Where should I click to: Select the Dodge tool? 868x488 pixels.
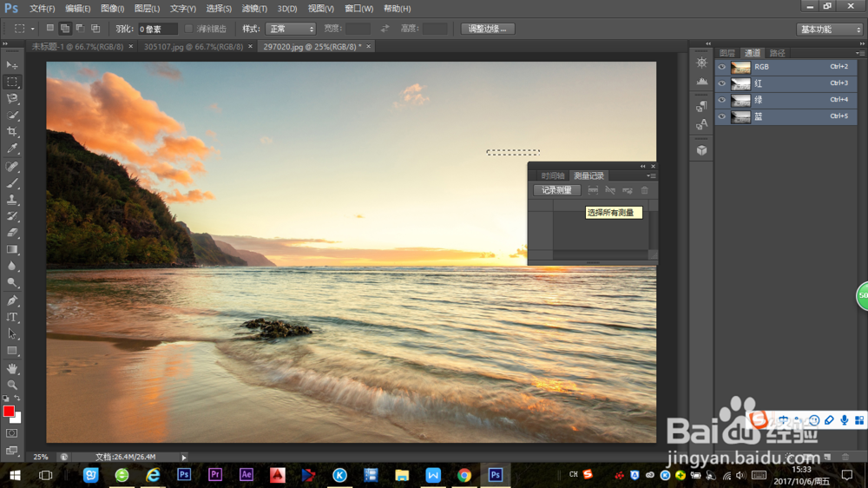point(11,282)
